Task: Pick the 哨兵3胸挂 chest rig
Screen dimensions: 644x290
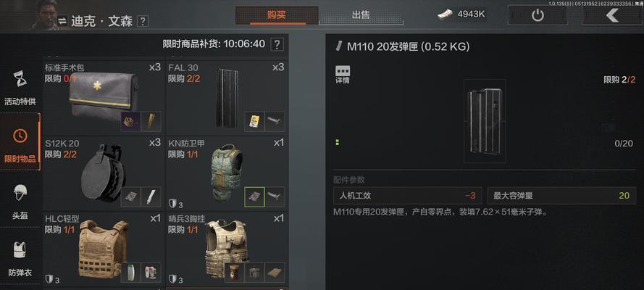Action: pyautogui.click(x=227, y=249)
